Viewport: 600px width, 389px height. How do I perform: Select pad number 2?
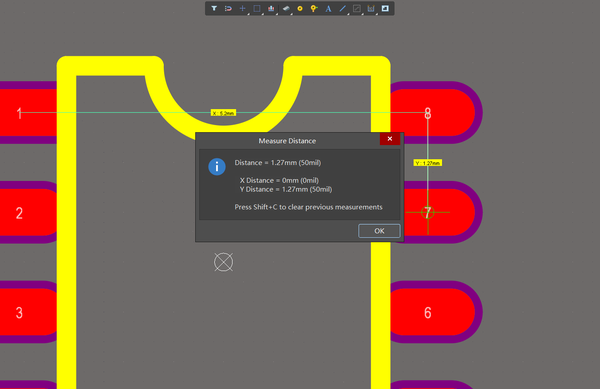28,212
